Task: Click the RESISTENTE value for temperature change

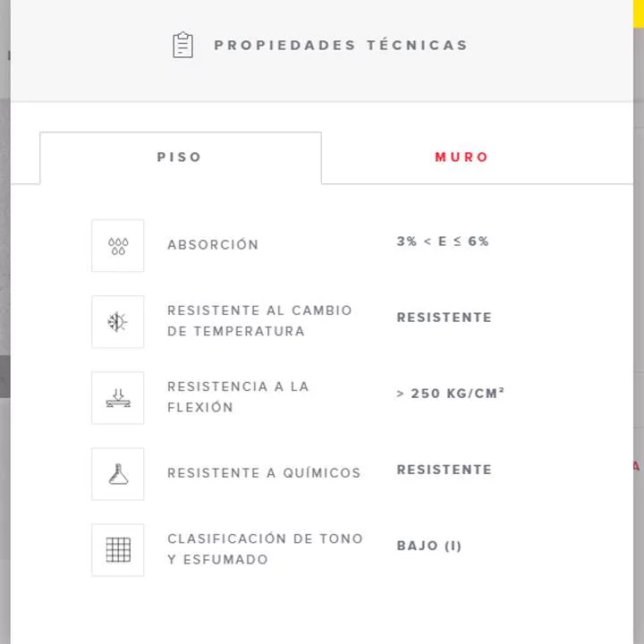Action: point(445,318)
